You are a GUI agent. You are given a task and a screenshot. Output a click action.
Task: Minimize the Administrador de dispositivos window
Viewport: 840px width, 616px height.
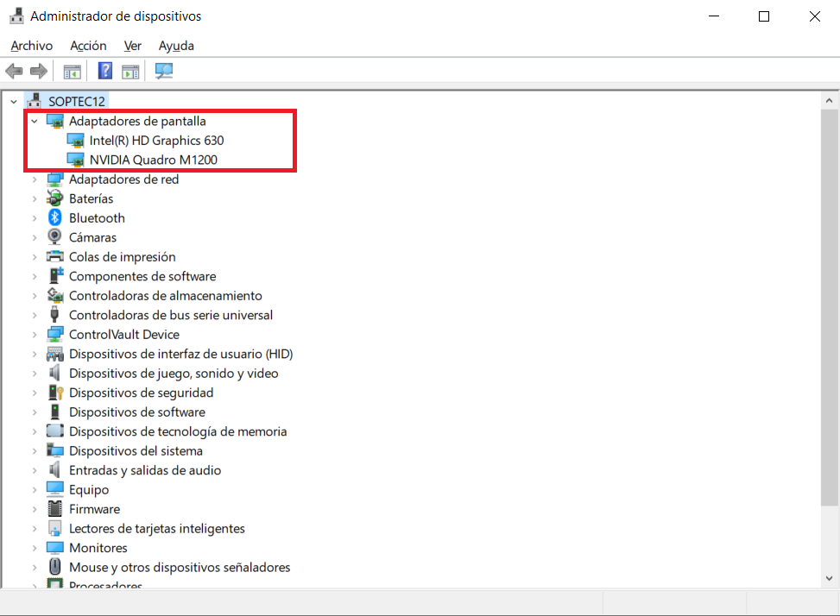(x=714, y=16)
